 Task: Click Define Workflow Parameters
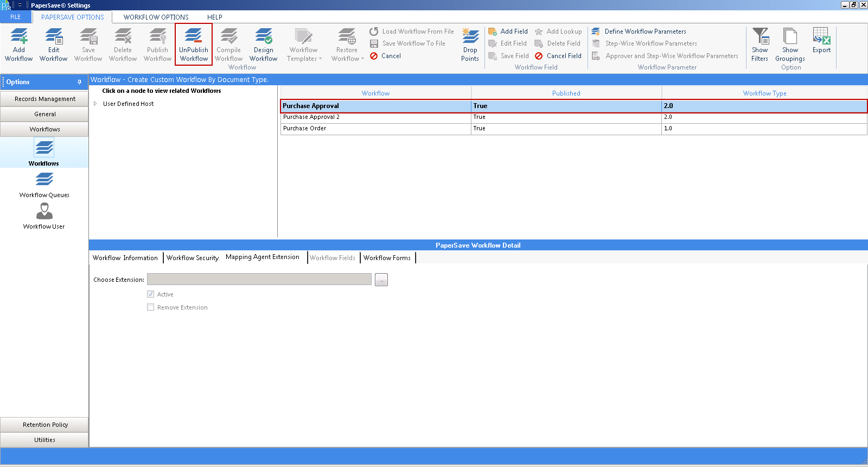coord(639,31)
